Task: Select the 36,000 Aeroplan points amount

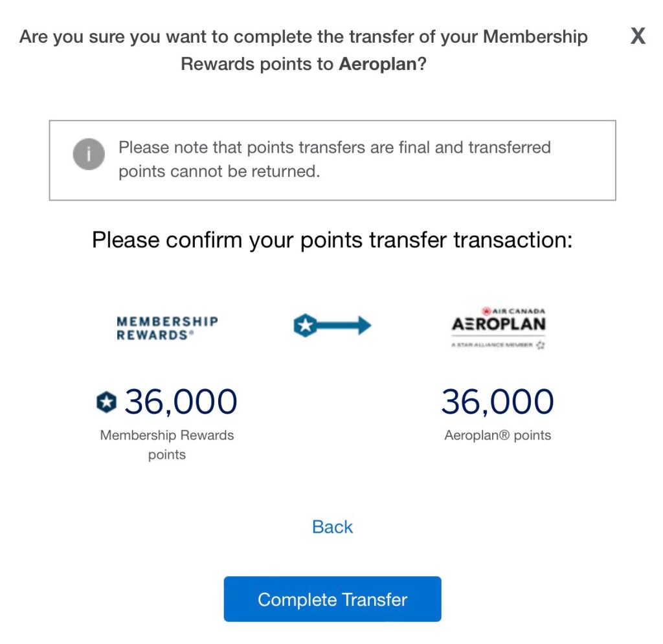Action: tap(497, 402)
